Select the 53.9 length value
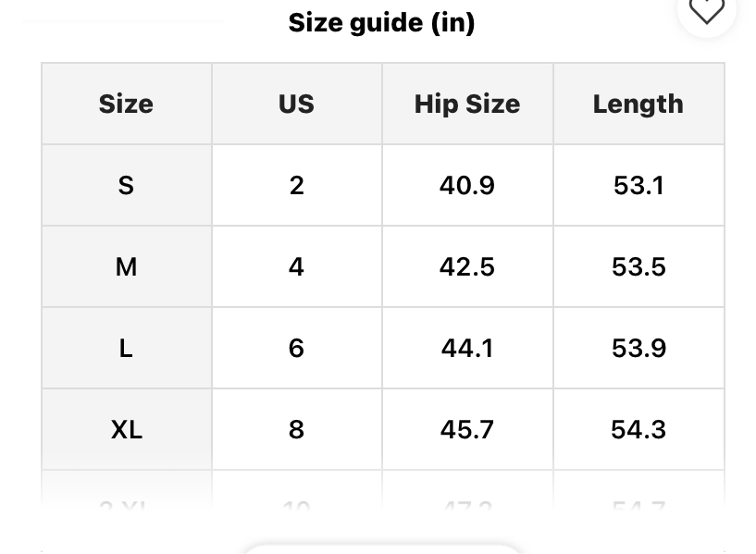 pyautogui.click(x=638, y=348)
